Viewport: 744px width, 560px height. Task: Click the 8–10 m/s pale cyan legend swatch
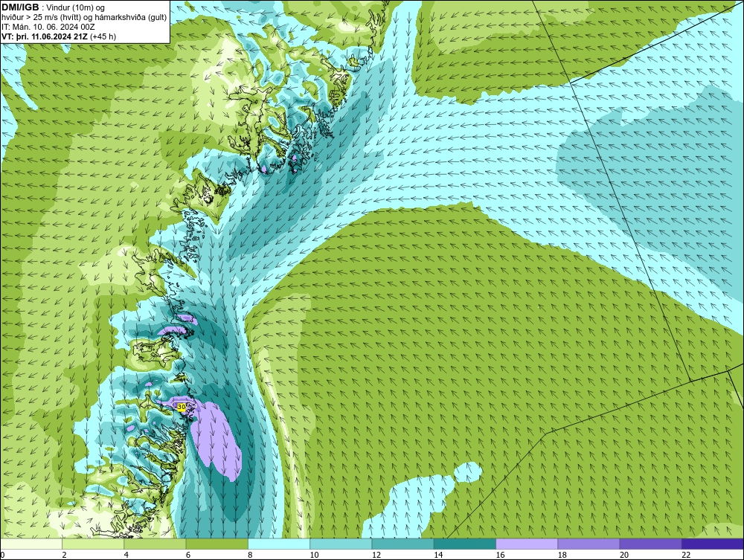[x=279, y=544]
